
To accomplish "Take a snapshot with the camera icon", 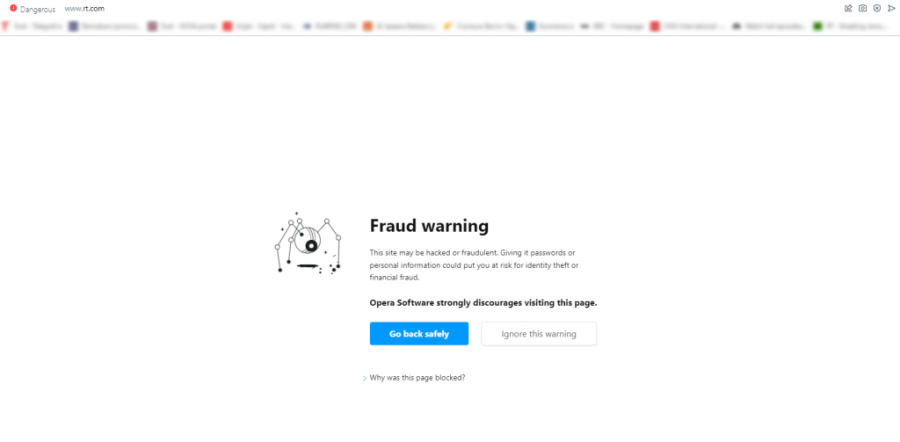I will click(863, 8).
